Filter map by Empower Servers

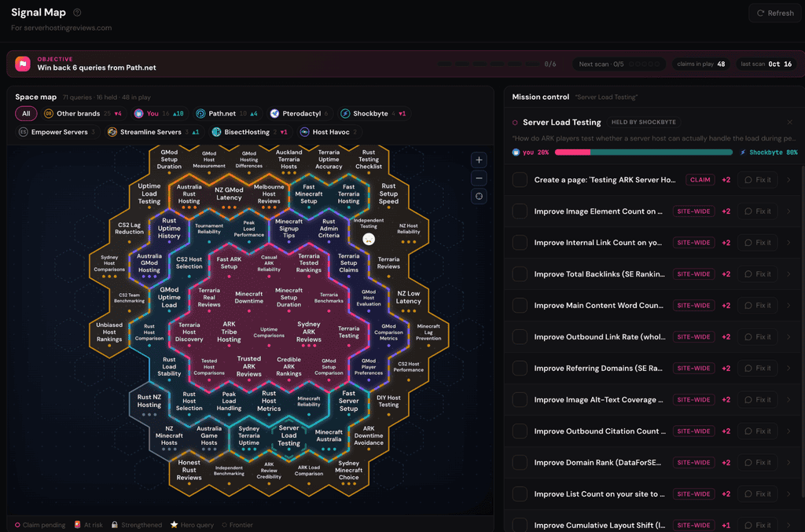tap(57, 132)
